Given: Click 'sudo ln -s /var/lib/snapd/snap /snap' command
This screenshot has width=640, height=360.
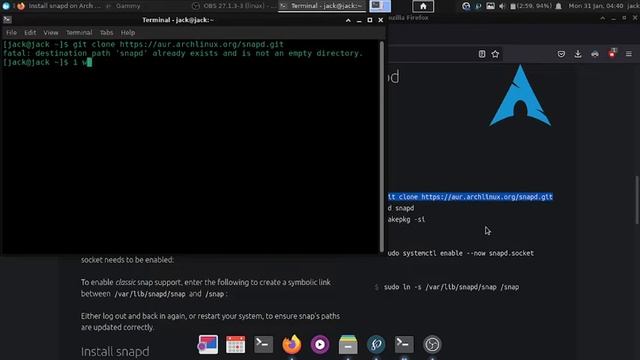Looking at the screenshot, I should point(451,287).
